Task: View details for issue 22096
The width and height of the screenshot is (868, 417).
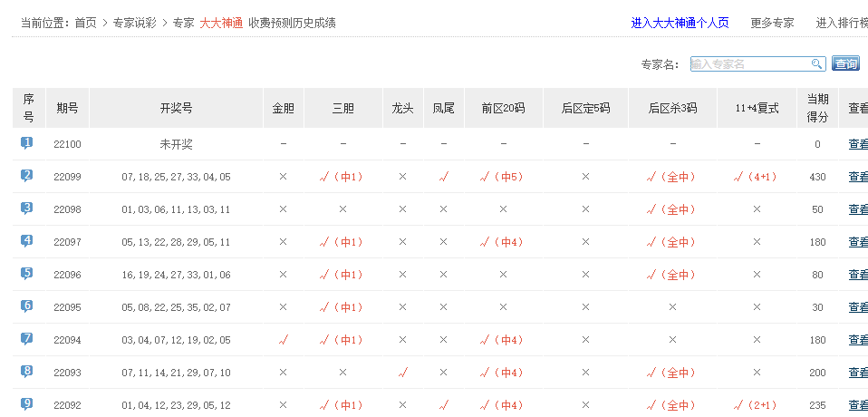Action: tap(857, 275)
